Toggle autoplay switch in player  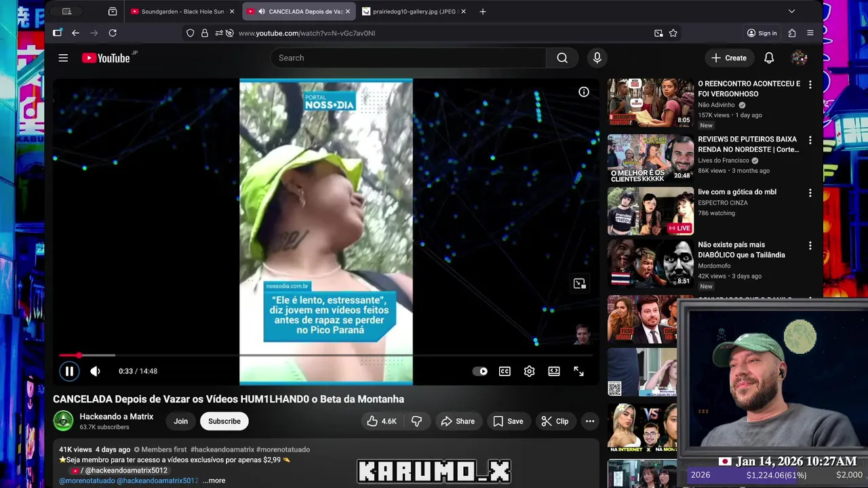(x=479, y=371)
